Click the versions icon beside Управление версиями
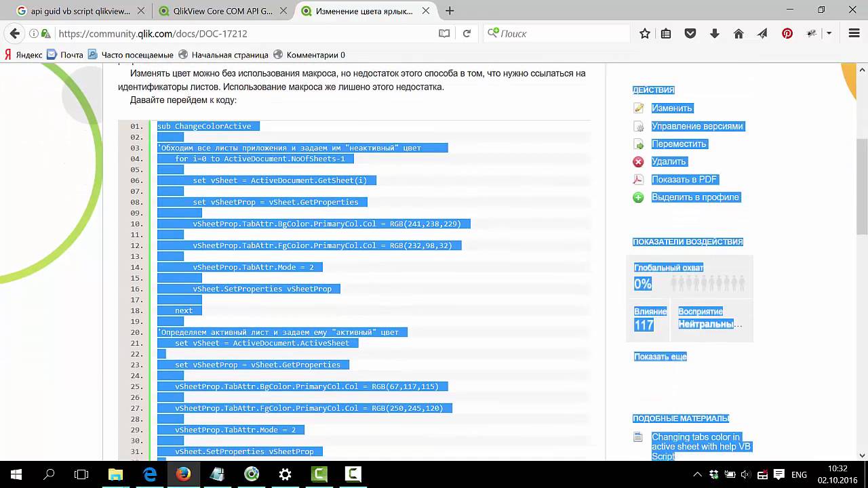Screen dimensions: 868x488 pyautogui.click(x=638, y=126)
